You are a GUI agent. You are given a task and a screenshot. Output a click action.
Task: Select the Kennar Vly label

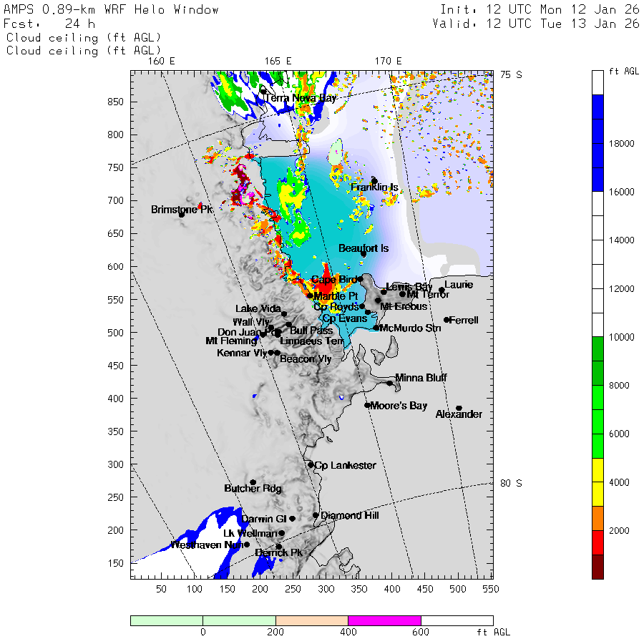243,353
